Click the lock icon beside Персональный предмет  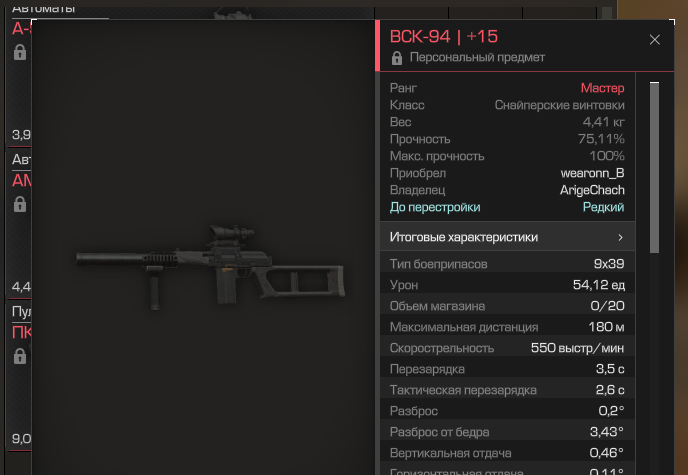click(x=397, y=57)
